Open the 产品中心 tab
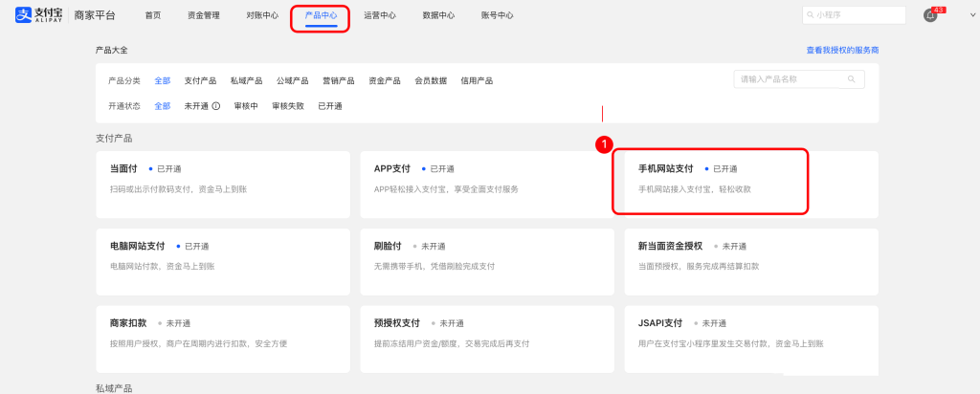The height and width of the screenshot is (394, 980). pyautogui.click(x=321, y=15)
